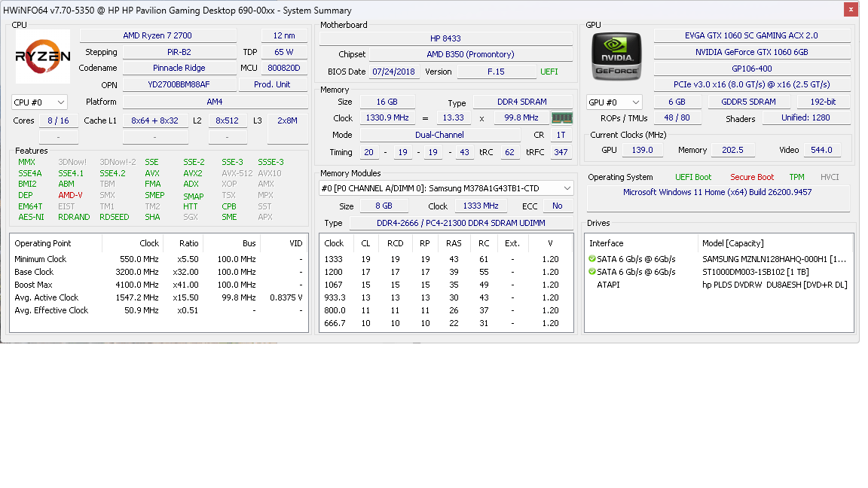Click the 1T command rate value

tap(561, 135)
